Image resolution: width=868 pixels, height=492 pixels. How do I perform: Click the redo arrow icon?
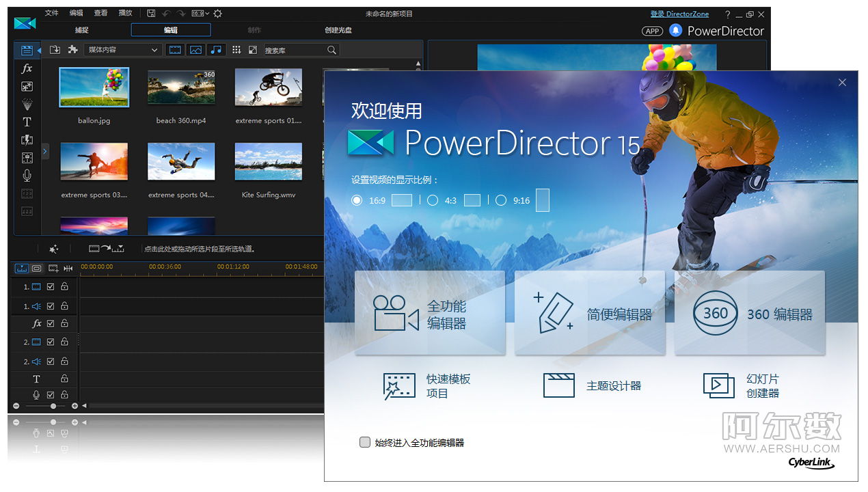click(x=180, y=13)
